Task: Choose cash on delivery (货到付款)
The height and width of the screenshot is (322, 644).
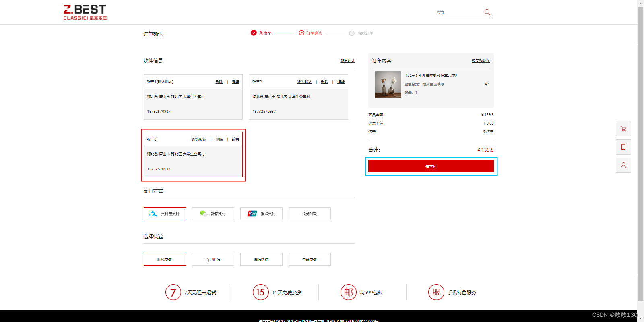Action: pyautogui.click(x=310, y=214)
